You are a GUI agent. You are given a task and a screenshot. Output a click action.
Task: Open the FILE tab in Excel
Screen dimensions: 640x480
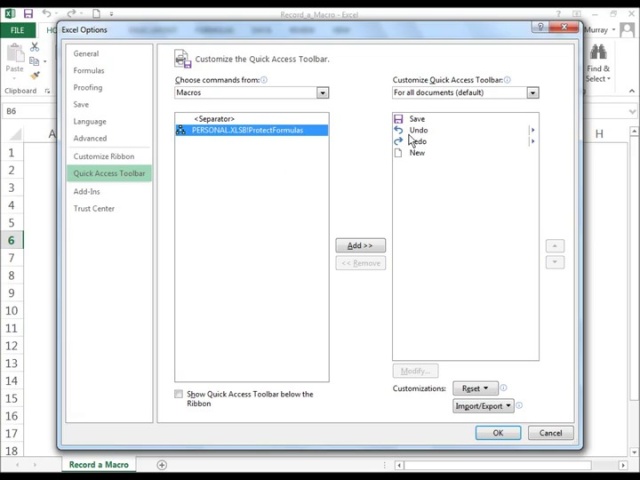pos(18,30)
